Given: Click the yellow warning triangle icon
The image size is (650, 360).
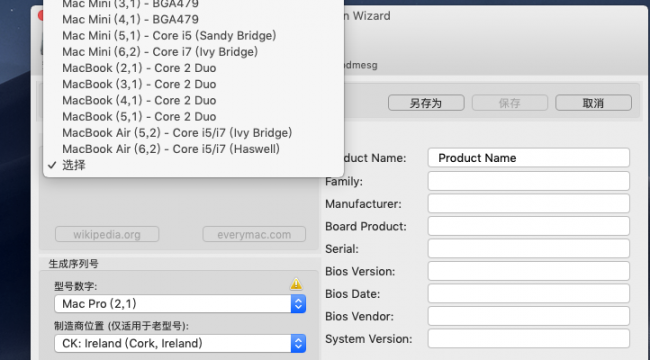Looking at the screenshot, I should coord(296,284).
